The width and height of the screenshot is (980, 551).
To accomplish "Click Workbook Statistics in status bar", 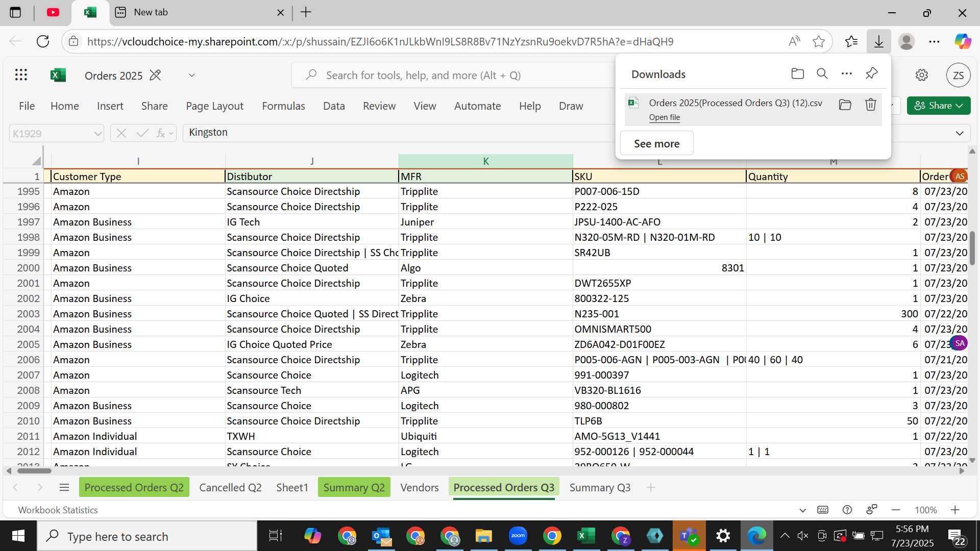I will click(58, 510).
